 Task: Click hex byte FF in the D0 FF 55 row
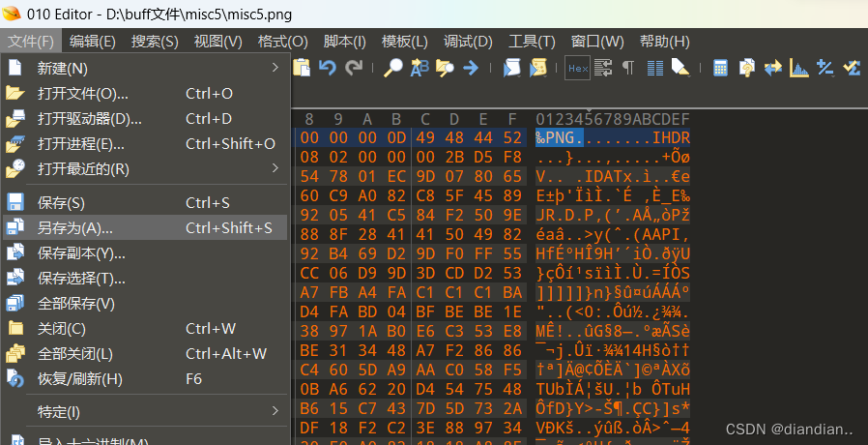(484, 253)
